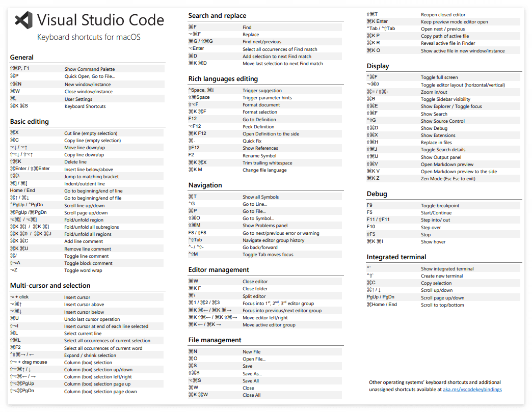Click the 'Show all Symbols' entry
This screenshot has width=532, height=412.
click(x=260, y=197)
